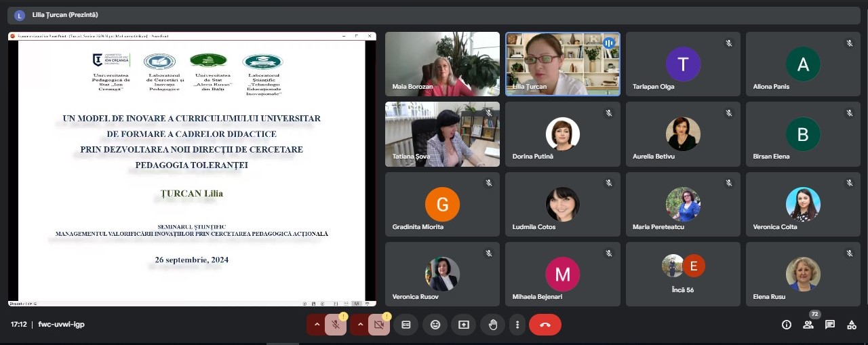Screen dimensions: 868x345
Task: Raise your hand in the meeting
Action: point(493,325)
